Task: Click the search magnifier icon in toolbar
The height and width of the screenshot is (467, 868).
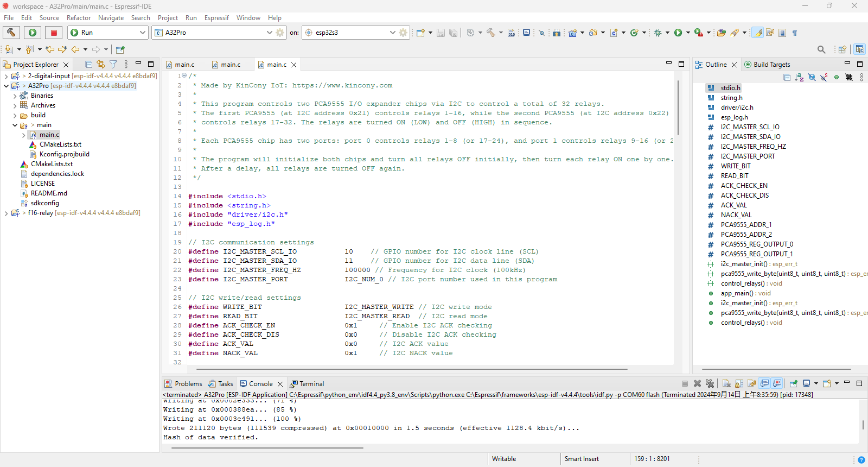Action: pos(821,49)
